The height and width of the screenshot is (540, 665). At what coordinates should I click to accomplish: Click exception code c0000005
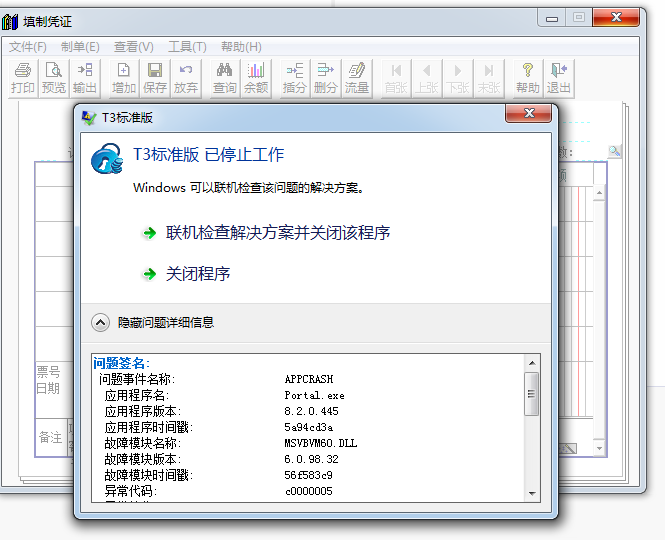[309, 491]
